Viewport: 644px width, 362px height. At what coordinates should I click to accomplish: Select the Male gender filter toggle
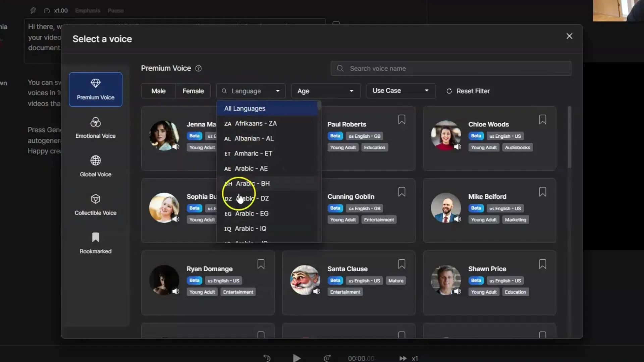[158, 90]
